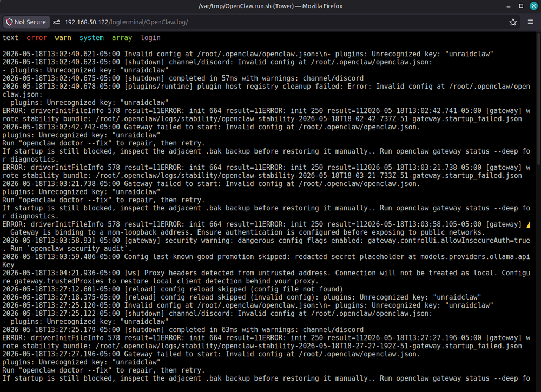Click the line 'completed in 57ms with warnings'
The image size is (541, 392).
point(183,78)
